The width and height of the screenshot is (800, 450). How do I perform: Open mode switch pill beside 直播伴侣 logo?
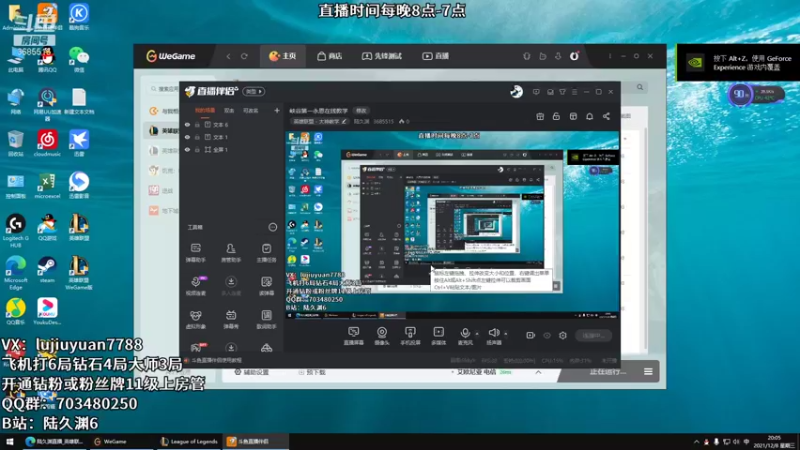click(254, 91)
